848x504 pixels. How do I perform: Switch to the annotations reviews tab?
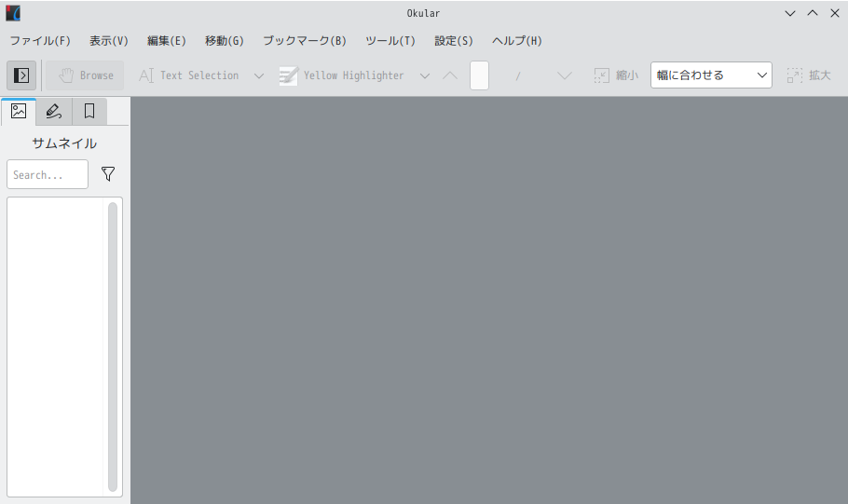[x=53, y=112]
